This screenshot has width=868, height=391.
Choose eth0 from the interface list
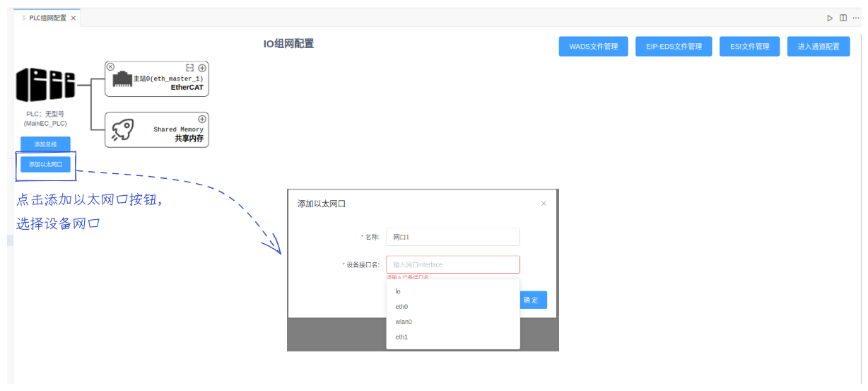(x=453, y=307)
